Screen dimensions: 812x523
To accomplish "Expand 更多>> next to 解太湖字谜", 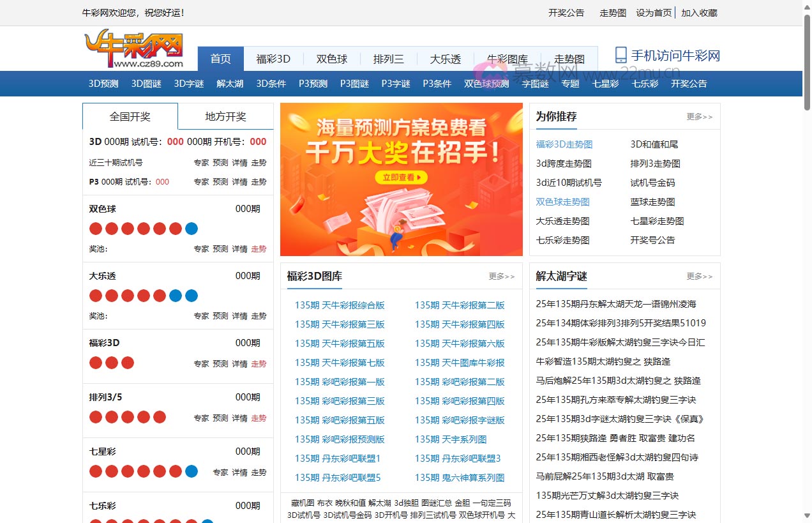I will pos(700,277).
